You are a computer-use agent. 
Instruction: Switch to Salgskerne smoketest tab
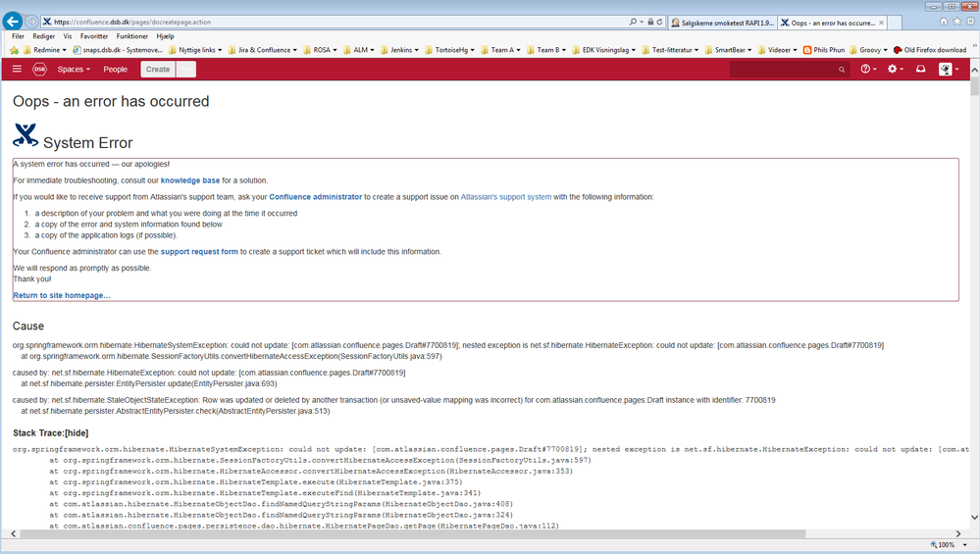723,23
